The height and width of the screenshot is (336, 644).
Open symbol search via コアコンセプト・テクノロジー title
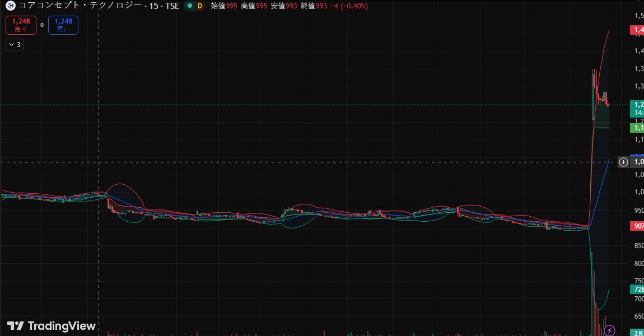coord(80,6)
